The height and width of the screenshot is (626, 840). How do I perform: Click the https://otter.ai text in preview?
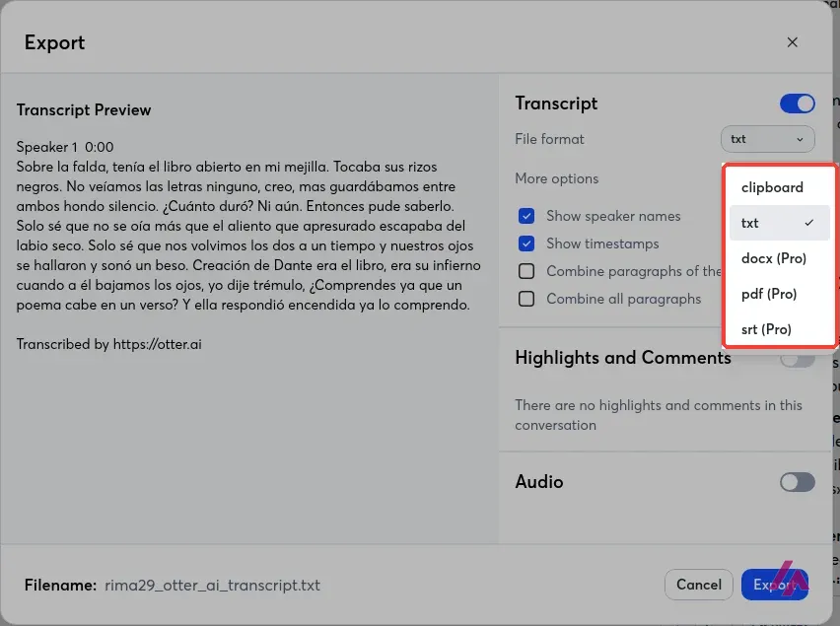tap(157, 344)
